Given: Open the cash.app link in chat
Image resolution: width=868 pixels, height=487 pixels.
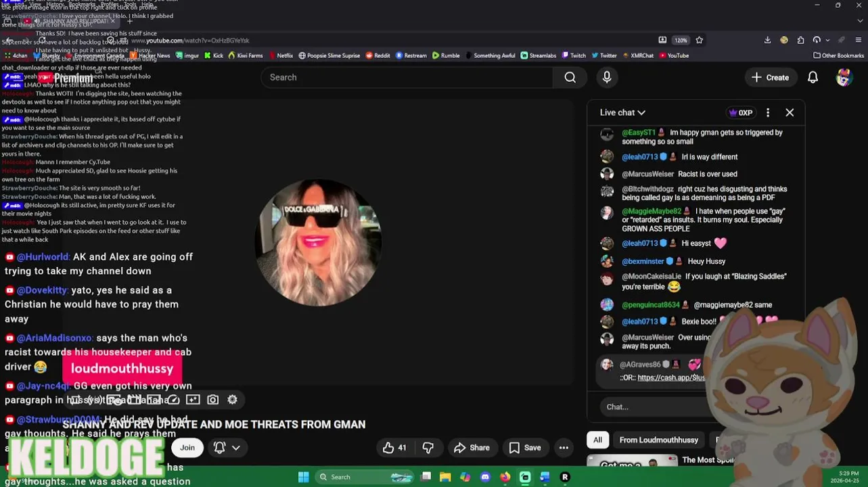Looking at the screenshot, I should coord(671,377).
